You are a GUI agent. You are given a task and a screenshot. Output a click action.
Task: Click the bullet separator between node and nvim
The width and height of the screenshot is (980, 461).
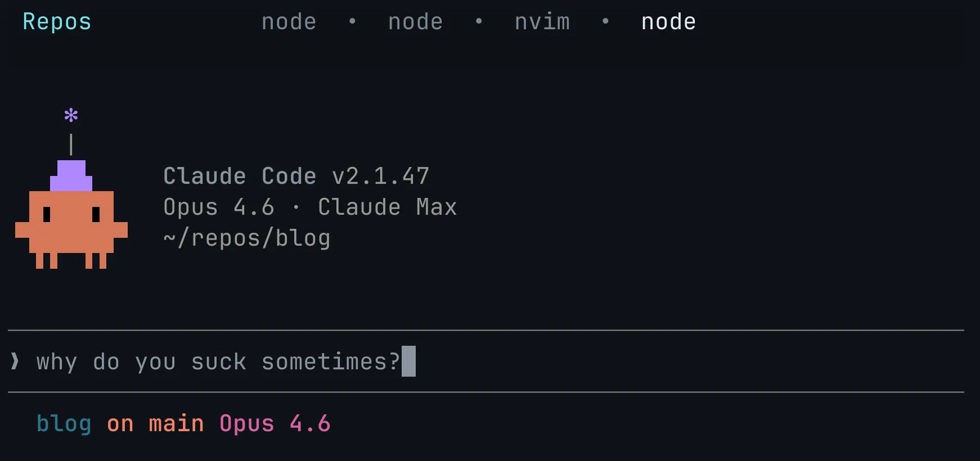pyautogui.click(x=479, y=21)
